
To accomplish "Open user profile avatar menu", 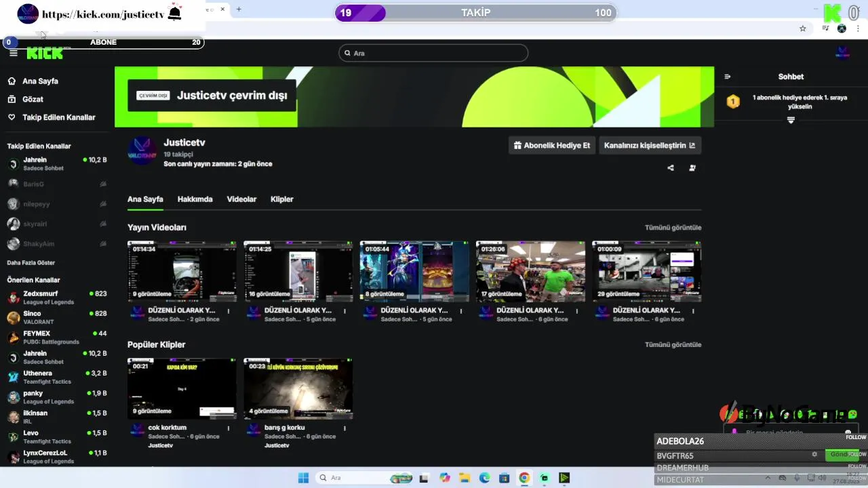I will pos(843,53).
